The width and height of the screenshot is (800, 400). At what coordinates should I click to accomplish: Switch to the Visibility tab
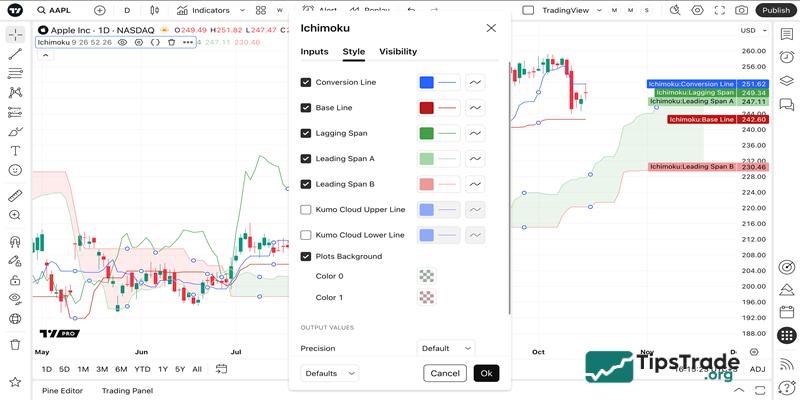[x=398, y=52]
